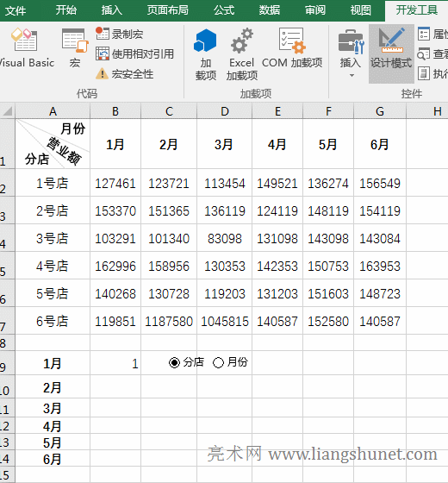
Task: Open the 数据 ribbon tab
Action: [269, 10]
